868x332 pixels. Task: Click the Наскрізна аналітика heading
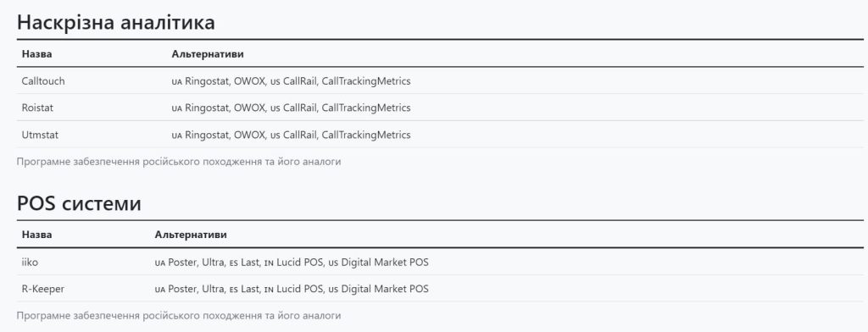pos(115,23)
